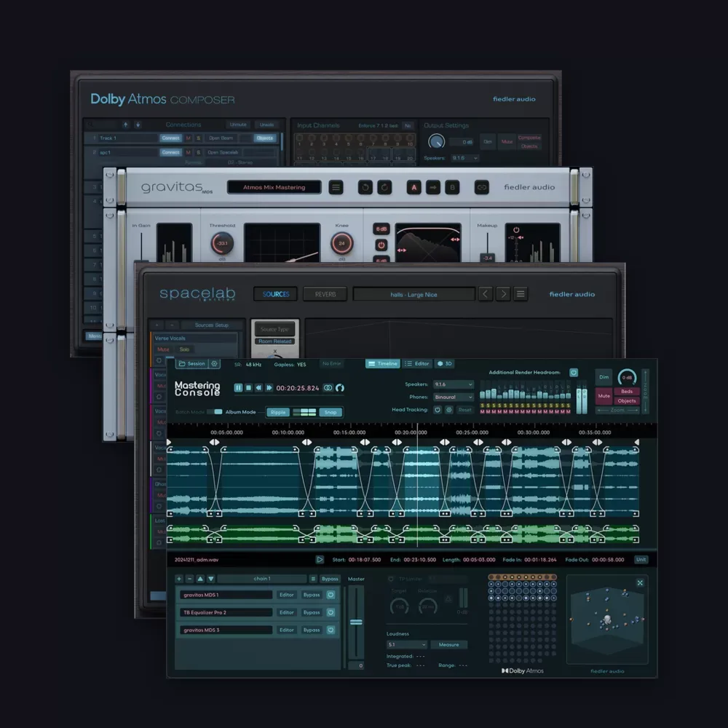The width and height of the screenshot is (728, 728).
Task: Select gravitas B state
Action: click(452, 187)
